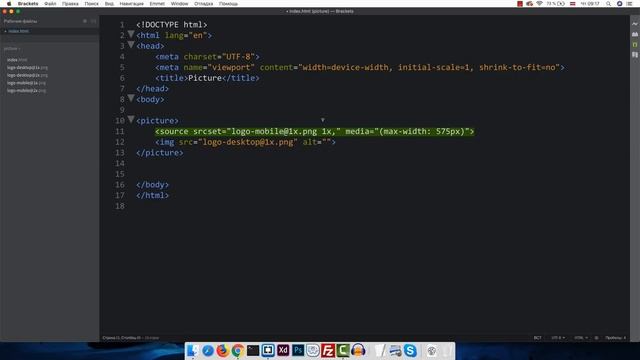Launch Adobe XD from the dock
Image resolution: width=640 pixels, height=360 pixels.
coord(283,351)
